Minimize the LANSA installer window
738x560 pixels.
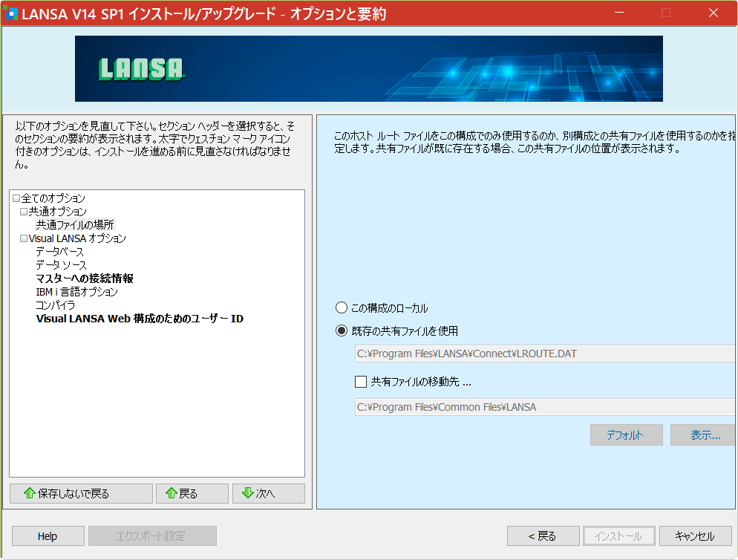point(619,13)
